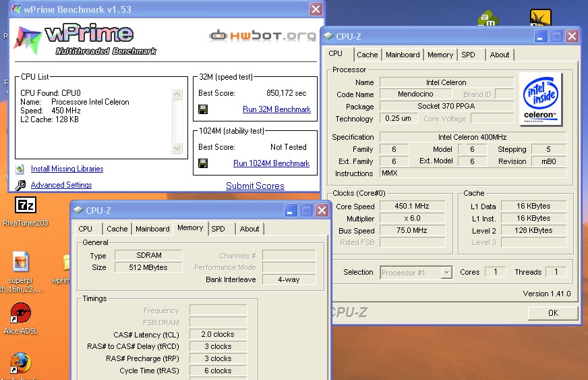Switch to Cache tab in lower CPU-Z window
The height and width of the screenshot is (380, 588).
point(117,229)
